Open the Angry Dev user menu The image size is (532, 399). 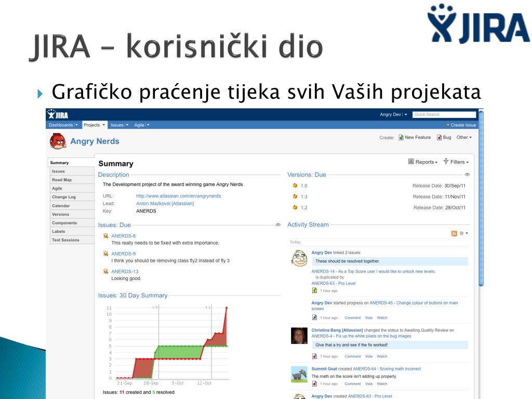pos(394,115)
